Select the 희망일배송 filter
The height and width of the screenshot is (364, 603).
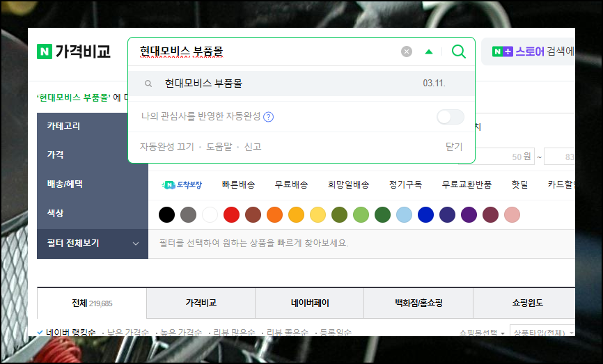(x=348, y=185)
